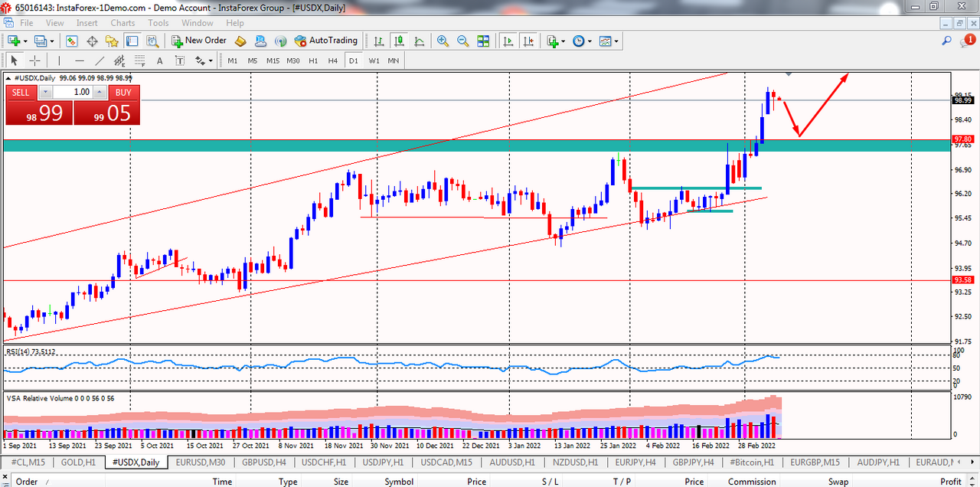Pick the Draw Trendline tool
980x487 pixels.
pos(100,60)
